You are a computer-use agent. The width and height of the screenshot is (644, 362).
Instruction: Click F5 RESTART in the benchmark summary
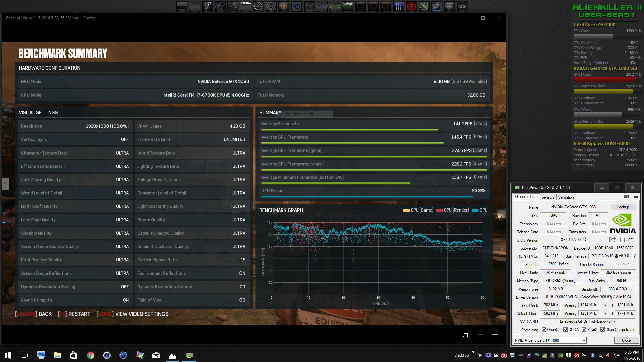coord(74,314)
